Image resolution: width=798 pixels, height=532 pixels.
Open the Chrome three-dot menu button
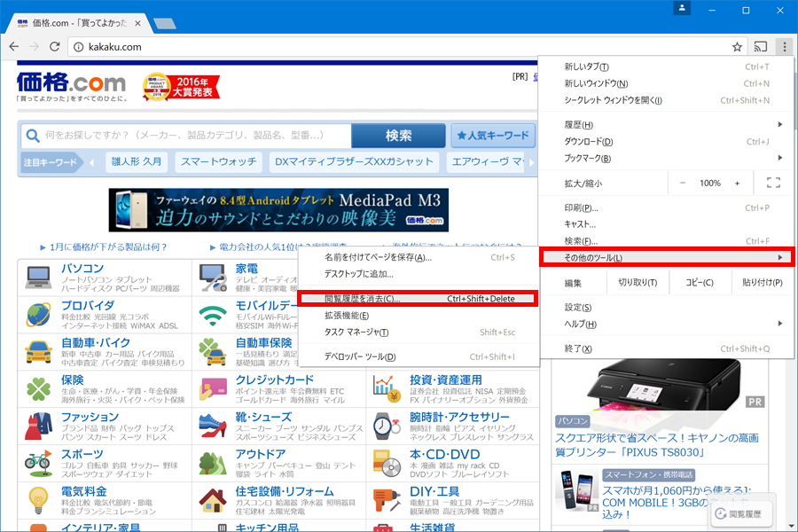point(785,47)
